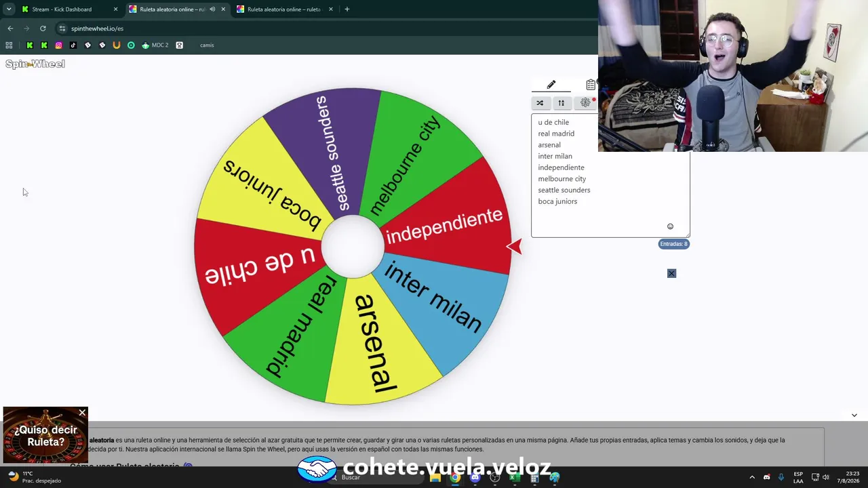The height and width of the screenshot is (488, 868).
Task: Click the Spin Wheel logo
Action: [35, 64]
